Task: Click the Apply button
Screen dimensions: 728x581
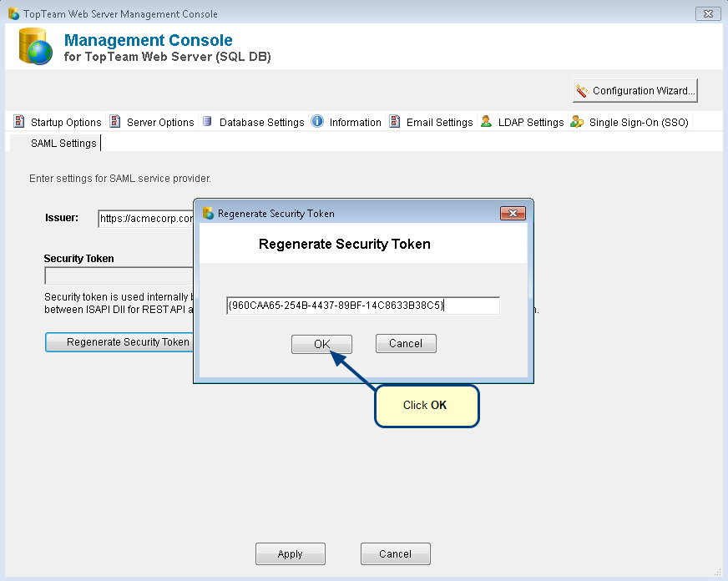Action: [291, 553]
